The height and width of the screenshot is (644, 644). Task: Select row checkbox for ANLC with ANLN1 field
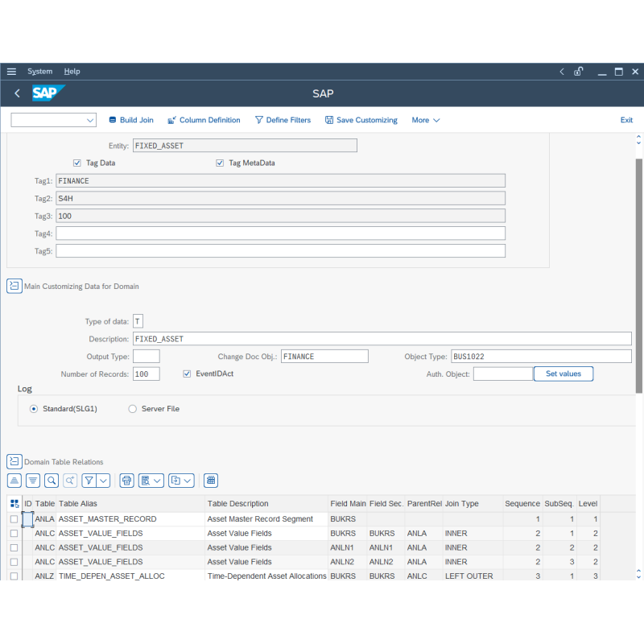click(x=14, y=547)
